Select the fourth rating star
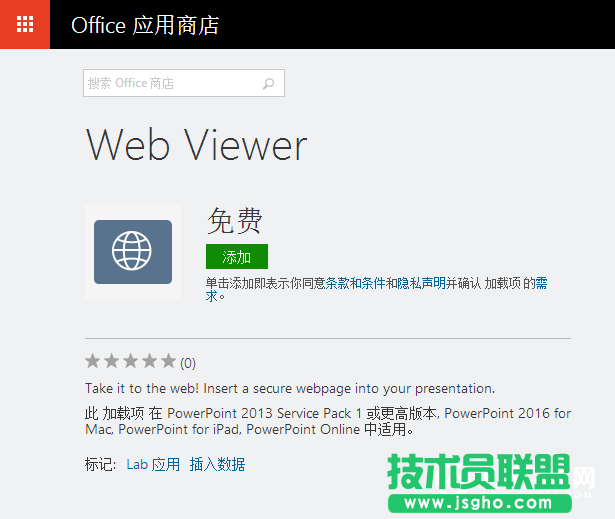615x519 pixels. coord(150,361)
